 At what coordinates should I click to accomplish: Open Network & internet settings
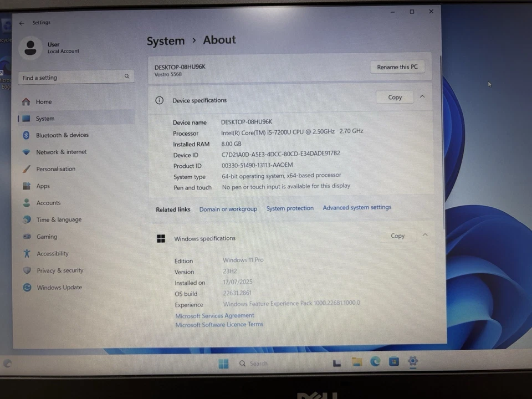[x=61, y=151]
